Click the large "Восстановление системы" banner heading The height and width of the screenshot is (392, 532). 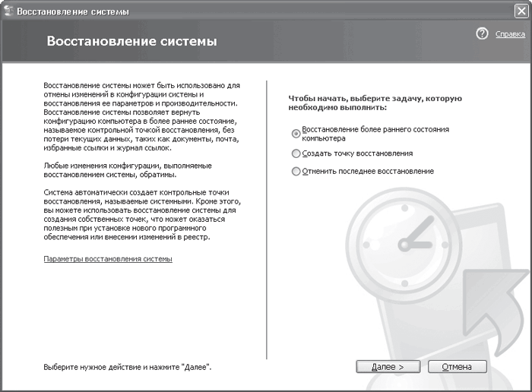(x=131, y=41)
